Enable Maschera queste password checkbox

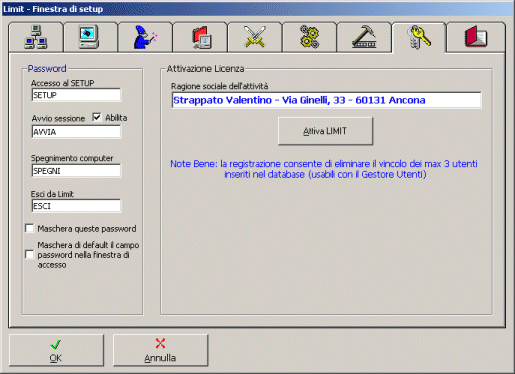click(x=30, y=228)
